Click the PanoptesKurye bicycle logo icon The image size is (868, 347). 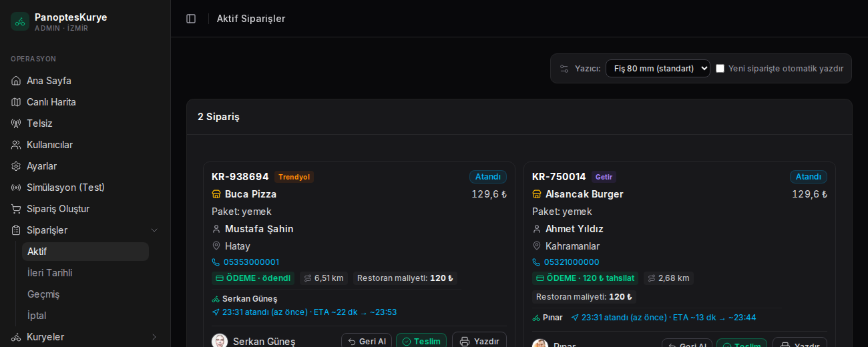click(20, 21)
